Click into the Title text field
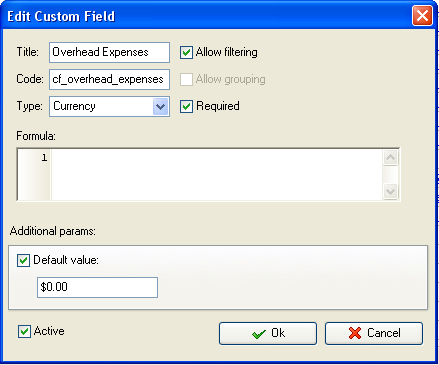This screenshot has width=439, height=365. (109, 52)
